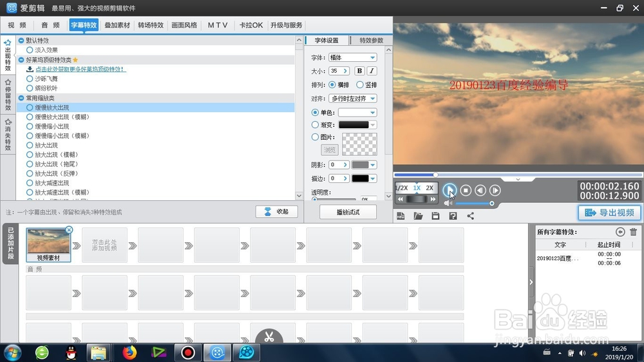Open the appear effects (出现特效) side tab

[8, 55]
